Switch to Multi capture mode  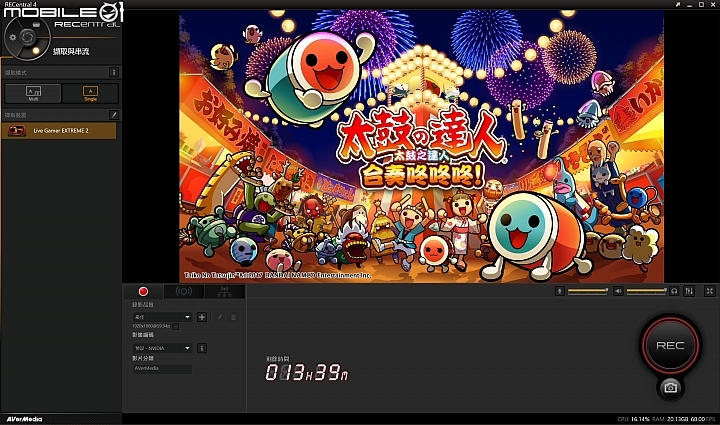[x=33, y=93]
